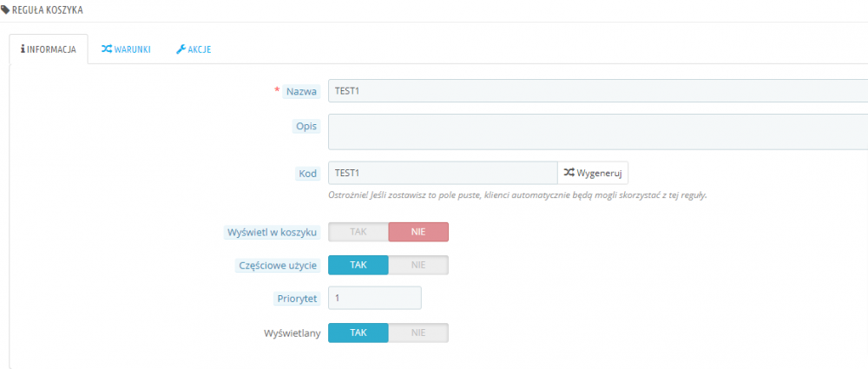Click the shuffle icon in Wygeneruj button

pyautogui.click(x=569, y=173)
